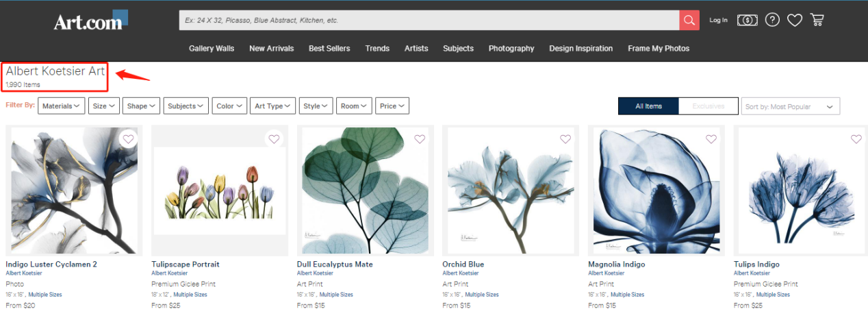The image size is (868, 318).
Task: Expand the Color filter dropdown
Action: 230,106
